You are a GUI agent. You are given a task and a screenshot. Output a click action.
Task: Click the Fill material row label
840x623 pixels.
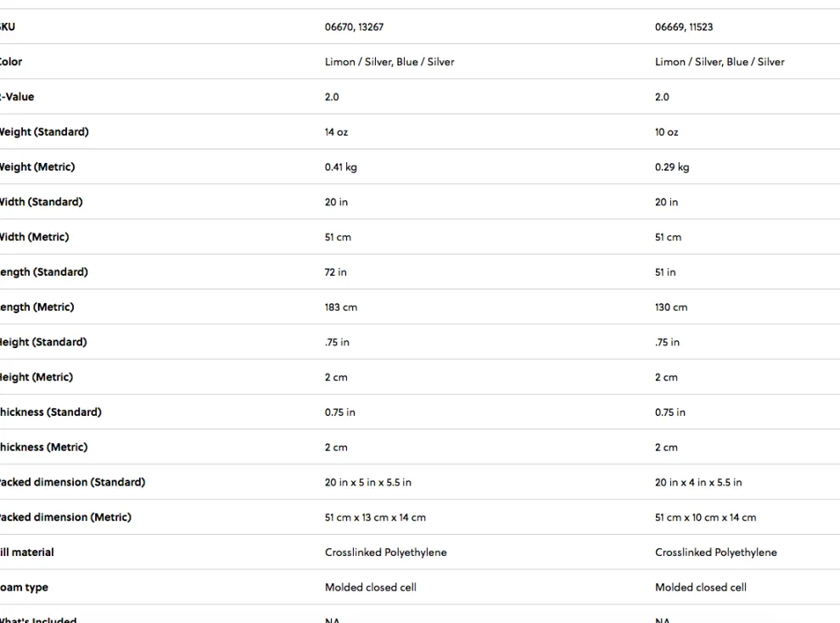[27, 553]
